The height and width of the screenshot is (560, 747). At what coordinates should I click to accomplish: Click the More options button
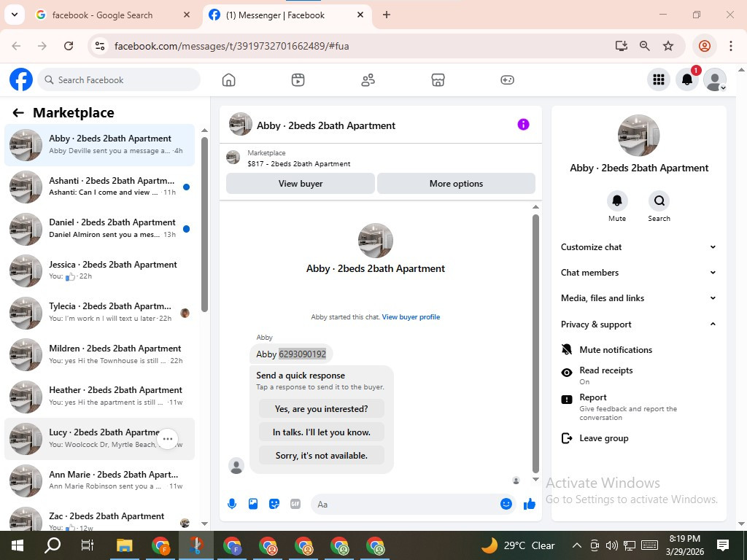point(456,183)
